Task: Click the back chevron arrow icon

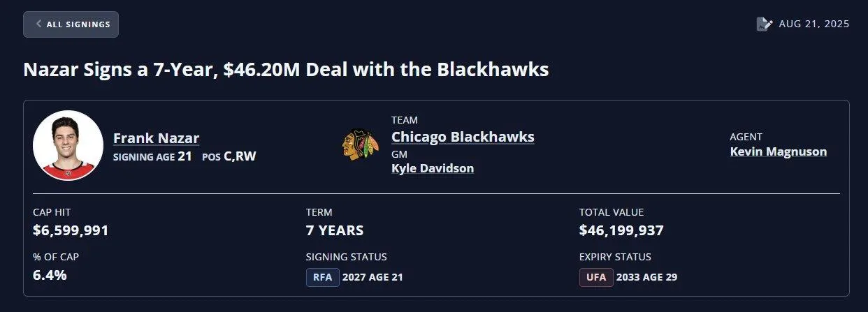Action: coord(39,24)
